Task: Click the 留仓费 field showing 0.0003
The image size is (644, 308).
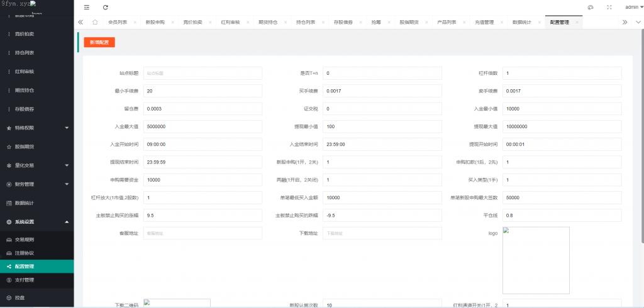Action: [203, 109]
